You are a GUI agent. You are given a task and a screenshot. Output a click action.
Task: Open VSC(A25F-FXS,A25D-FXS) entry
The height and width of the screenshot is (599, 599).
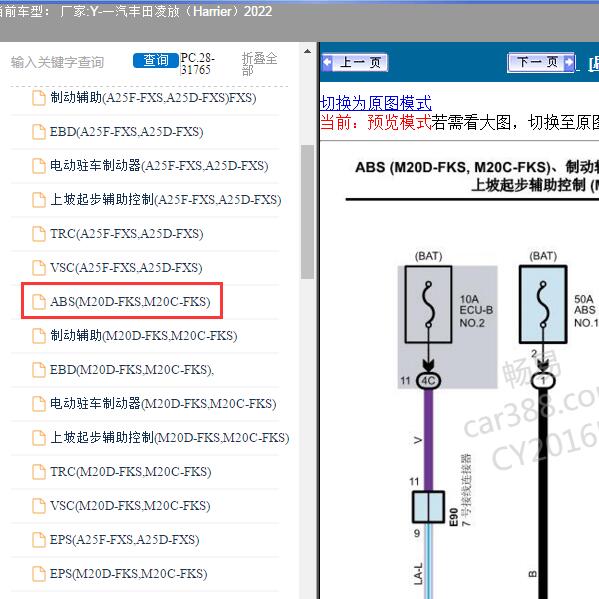point(126,267)
